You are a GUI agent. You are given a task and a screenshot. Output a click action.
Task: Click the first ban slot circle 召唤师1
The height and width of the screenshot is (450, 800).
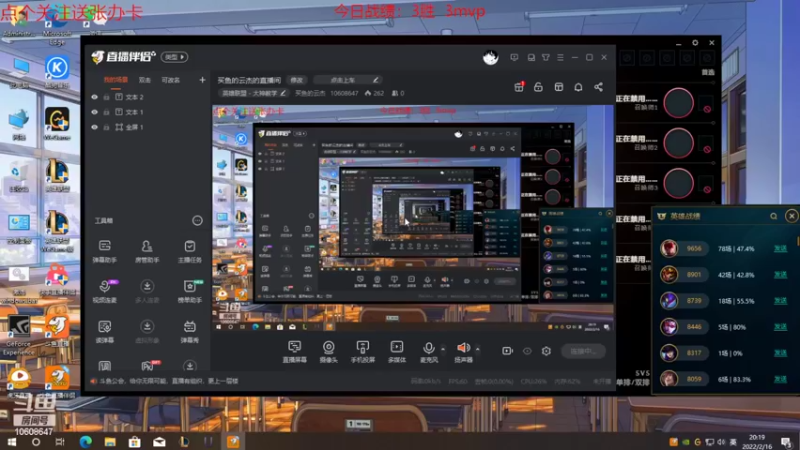(x=678, y=103)
